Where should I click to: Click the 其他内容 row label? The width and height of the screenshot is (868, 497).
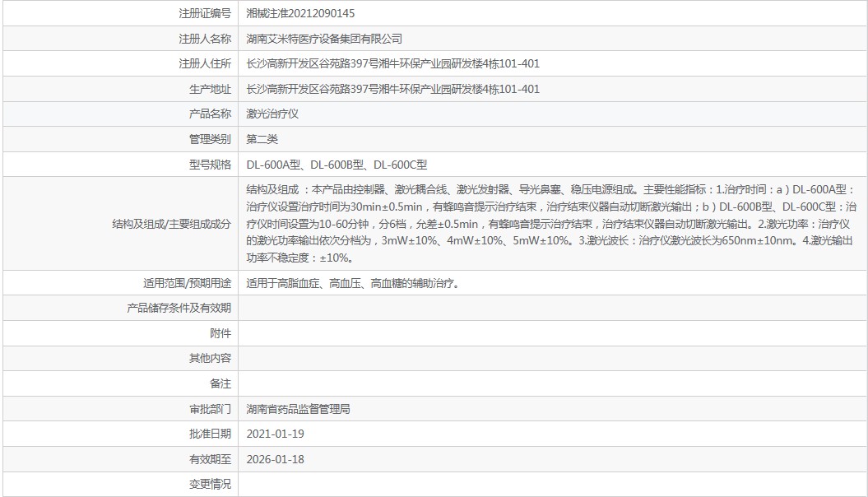click(211, 359)
